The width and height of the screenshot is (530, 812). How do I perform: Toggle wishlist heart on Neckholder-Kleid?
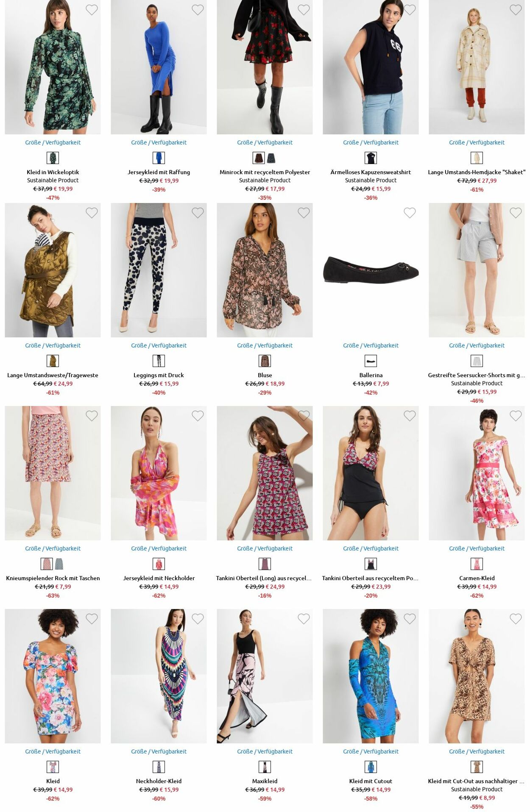pyautogui.click(x=198, y=619)
